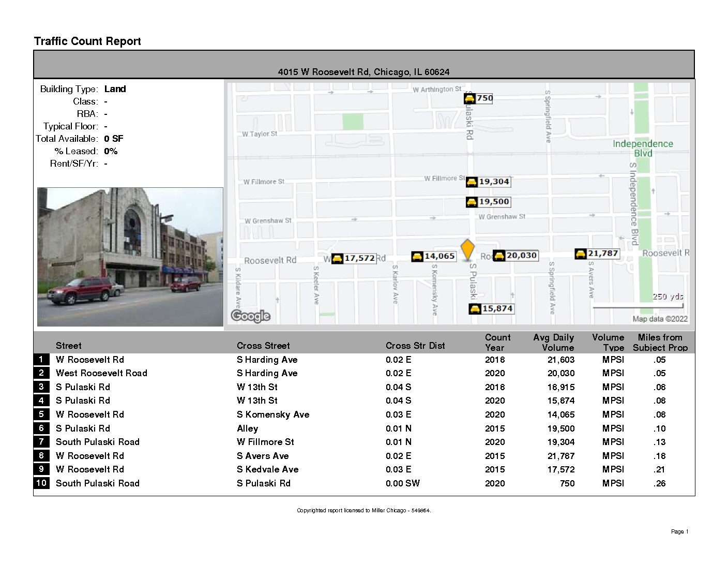Click the Count Year column header
Image resolution: width=728 pixels, height=563 pixels.
(x=497, y=343)
